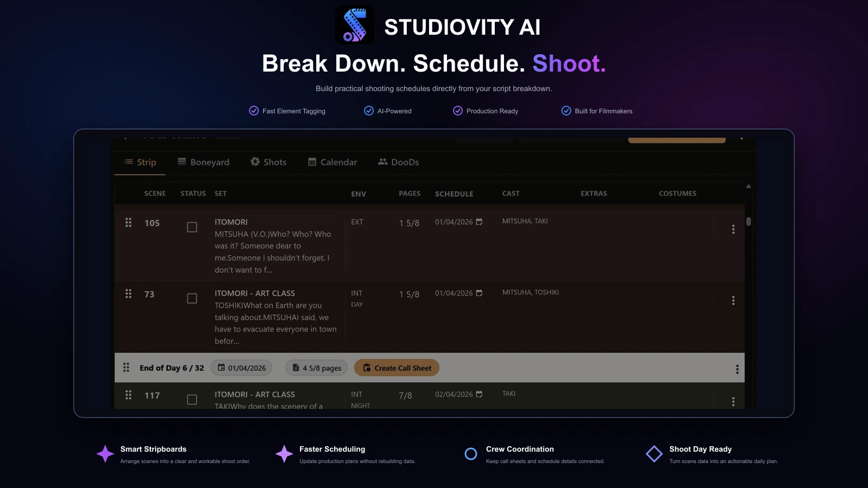Click the 02/04/2026 schedule date
The height and width of the screenshot is (488, 868).
[454, 394]
